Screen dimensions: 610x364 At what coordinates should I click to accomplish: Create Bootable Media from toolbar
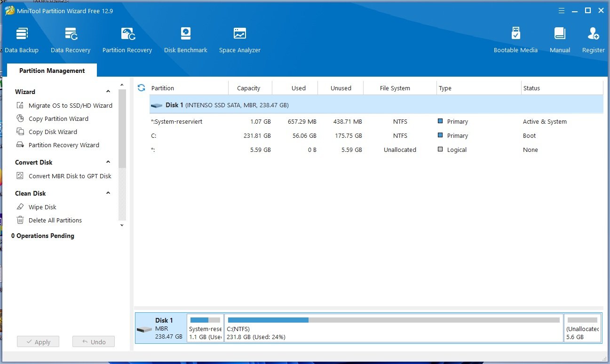(x=515, y=40)
